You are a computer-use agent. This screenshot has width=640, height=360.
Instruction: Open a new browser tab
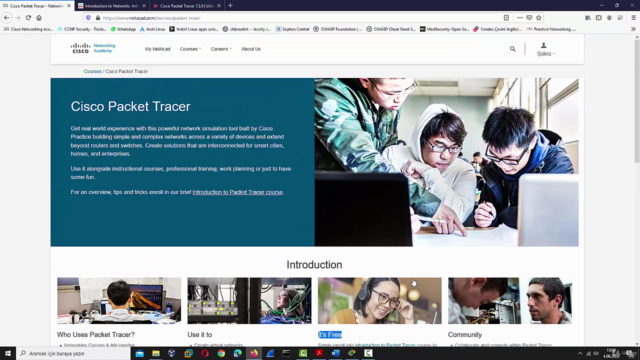(230, 6)
